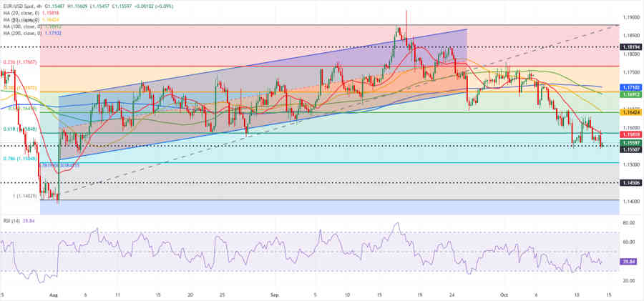
Task: Click the RSI value tag 39.84
Action: point(630,262)
